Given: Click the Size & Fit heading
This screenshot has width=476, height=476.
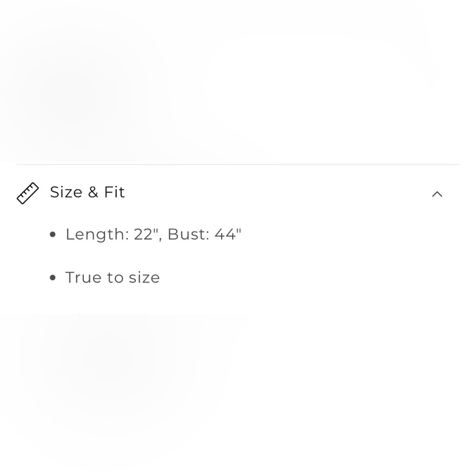Looking at the screenshot, I should coord(87,192).
